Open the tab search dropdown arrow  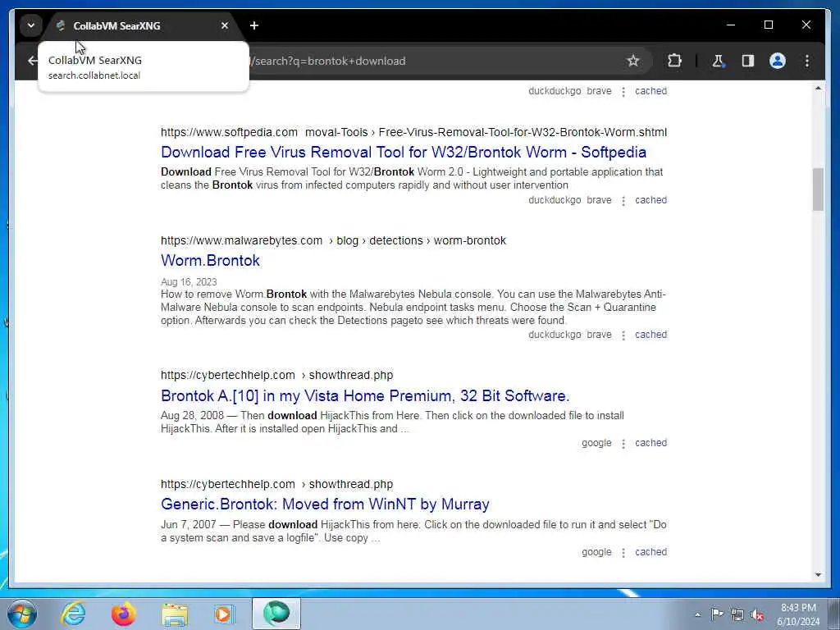(31, 25)
